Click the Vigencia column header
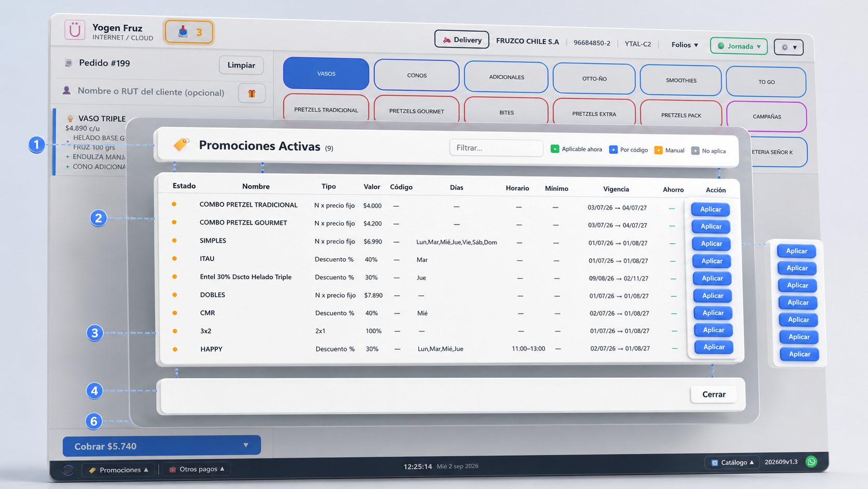Image resolution: width=868 pixels, height=489 pixels. tap(616, 189)
